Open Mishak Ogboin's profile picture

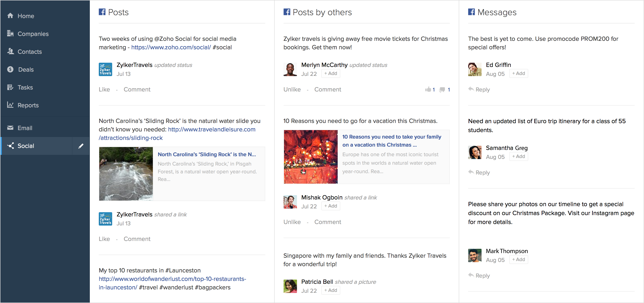[290, 202]
